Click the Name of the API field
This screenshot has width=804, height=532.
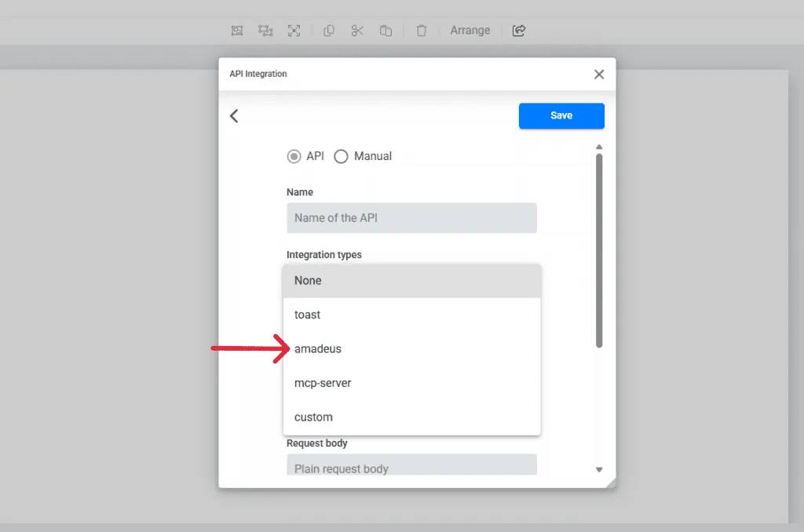click(x=411, y=218)
